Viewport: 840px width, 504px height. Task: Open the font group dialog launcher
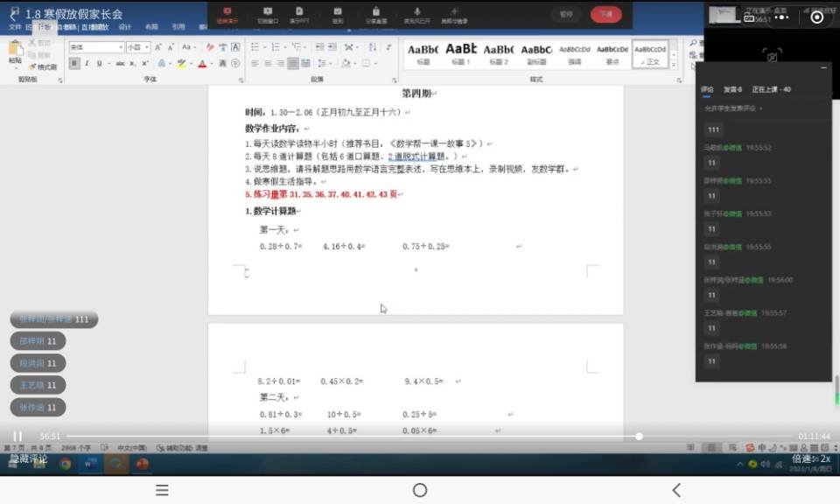click(x=241, y=80)
